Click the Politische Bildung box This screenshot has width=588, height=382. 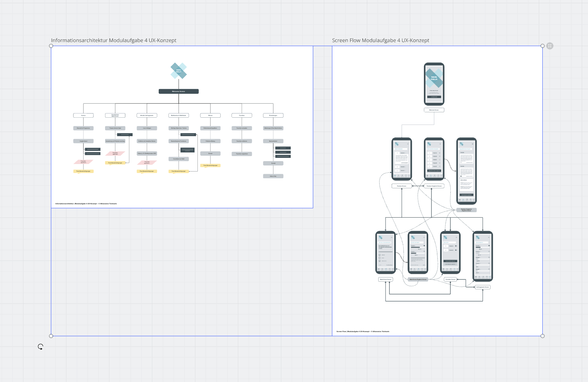pyautogui.click(x=210, y=141)
